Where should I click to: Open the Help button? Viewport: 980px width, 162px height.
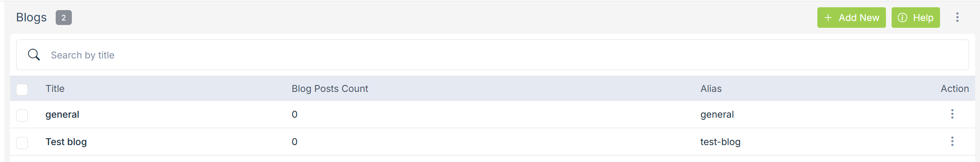pos(915,18)
